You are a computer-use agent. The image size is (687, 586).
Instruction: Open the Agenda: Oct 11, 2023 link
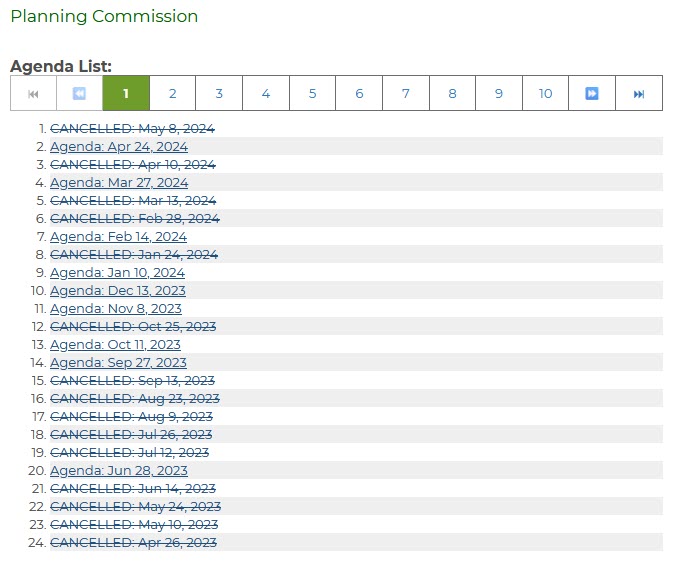click(115, 345)
